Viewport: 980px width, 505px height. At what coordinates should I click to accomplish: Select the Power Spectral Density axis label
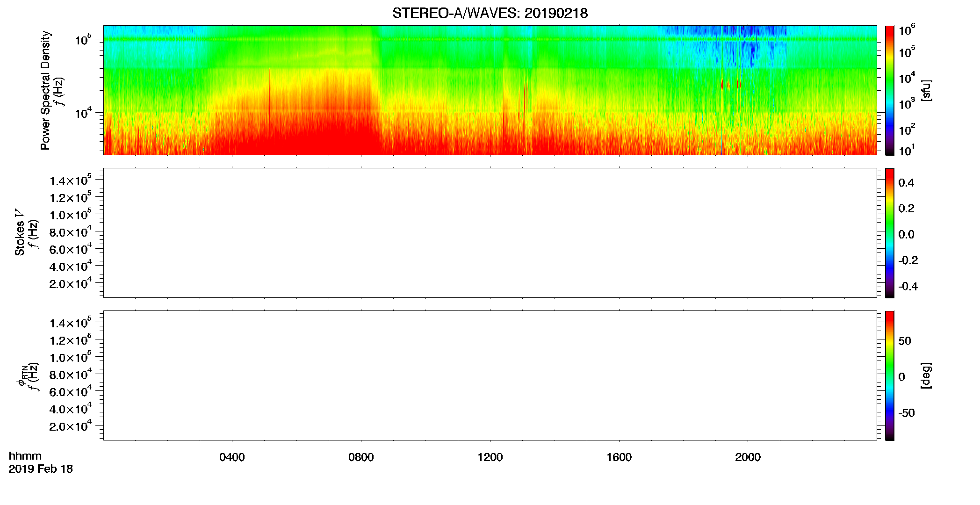click(x=45, y=90)
